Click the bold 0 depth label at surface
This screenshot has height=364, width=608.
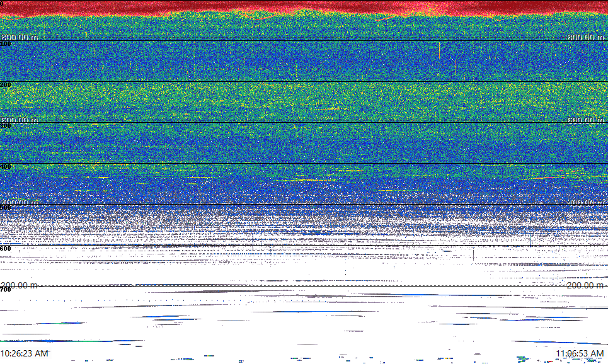coord(2,4)
